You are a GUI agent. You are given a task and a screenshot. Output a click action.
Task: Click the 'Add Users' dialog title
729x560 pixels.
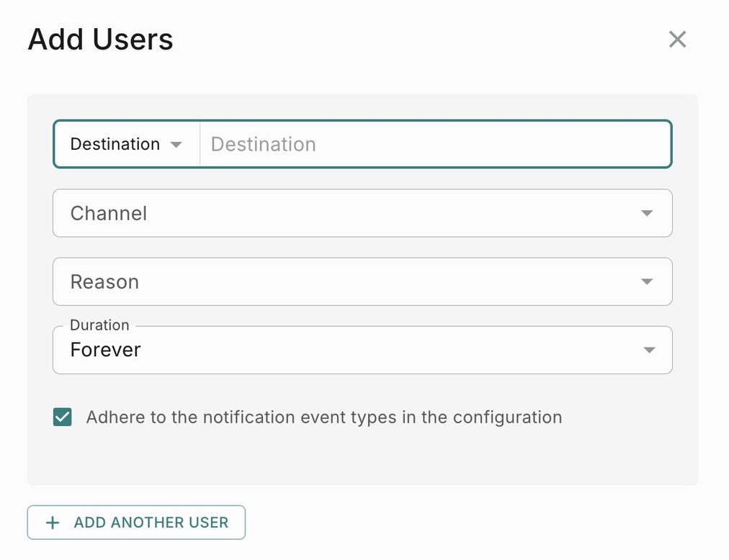coord(100,40)
